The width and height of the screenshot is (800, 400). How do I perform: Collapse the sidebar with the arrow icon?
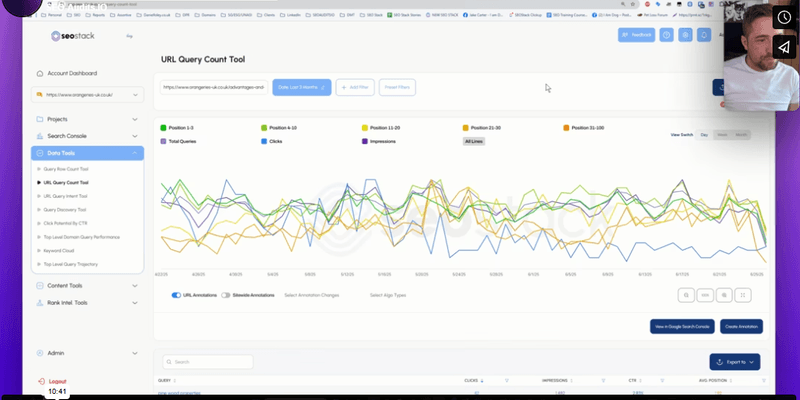130,36
